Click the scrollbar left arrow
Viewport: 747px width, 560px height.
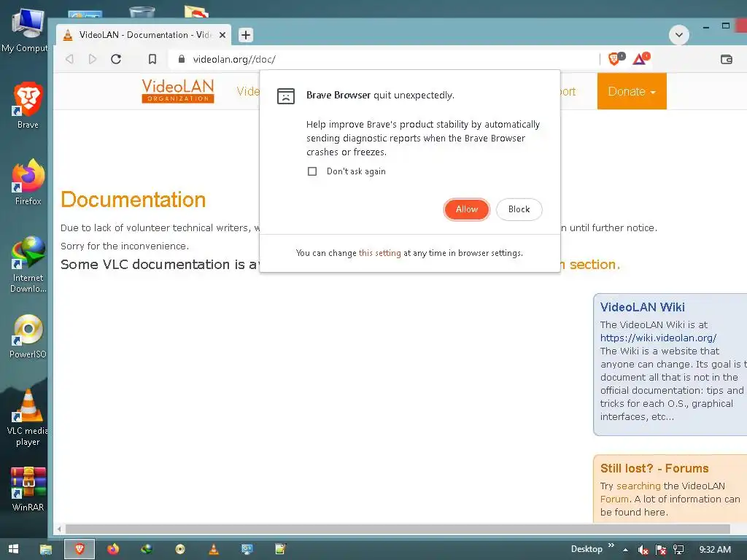(x=59, y=529)
